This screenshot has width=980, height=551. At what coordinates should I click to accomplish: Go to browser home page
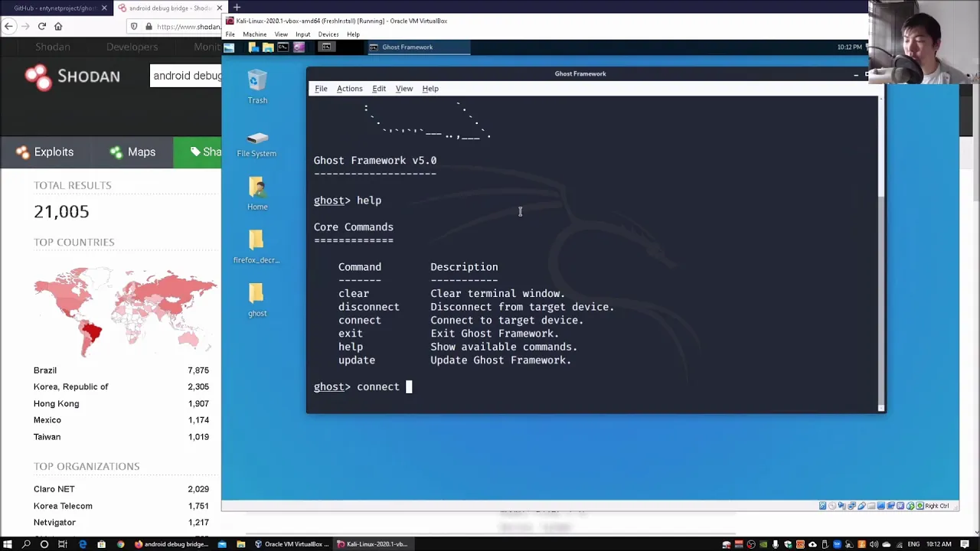pyautogui.click(x=58, y=27)
